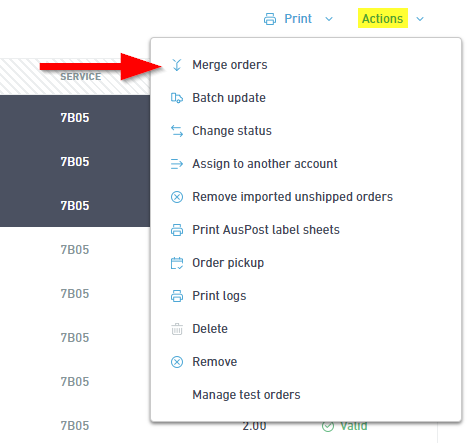Click the Print logs printer icon
The height and width of the screenshot is (443, 468).
point(177,296)
